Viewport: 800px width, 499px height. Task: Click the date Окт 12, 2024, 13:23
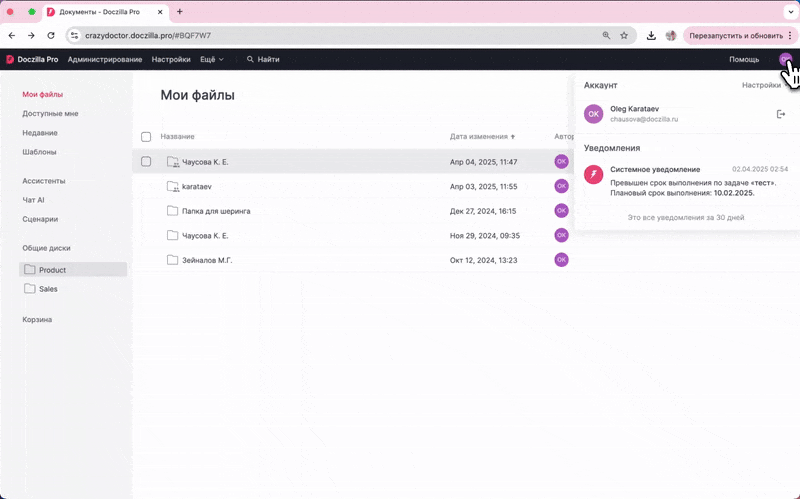483,260
